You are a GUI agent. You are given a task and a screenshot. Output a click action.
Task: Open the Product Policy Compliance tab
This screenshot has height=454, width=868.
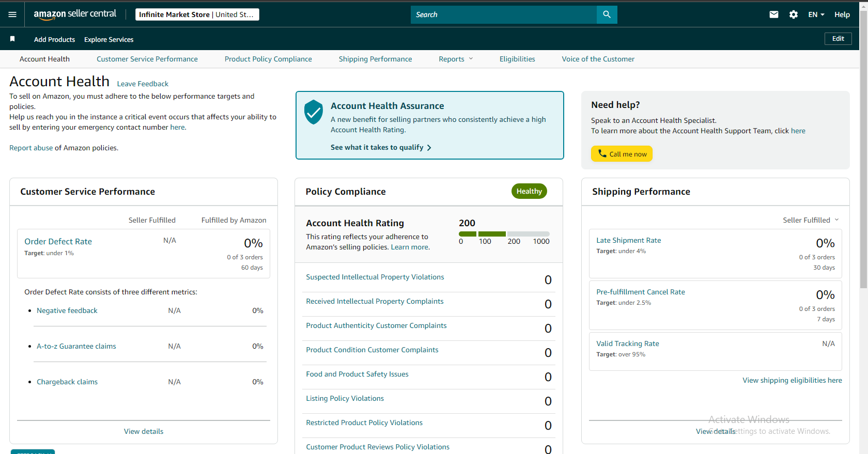pos(268,59)
